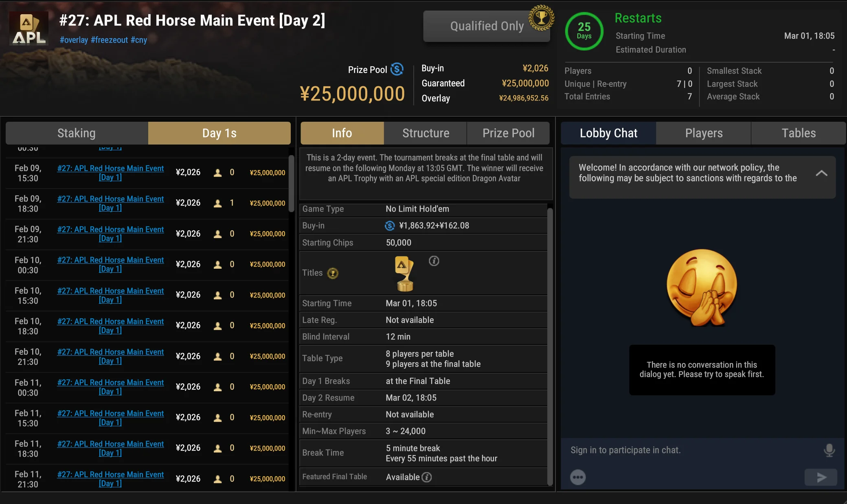This screenshot has height=504, width=847.
Task: Click the praying emoji image
Action: click(702, 288)
